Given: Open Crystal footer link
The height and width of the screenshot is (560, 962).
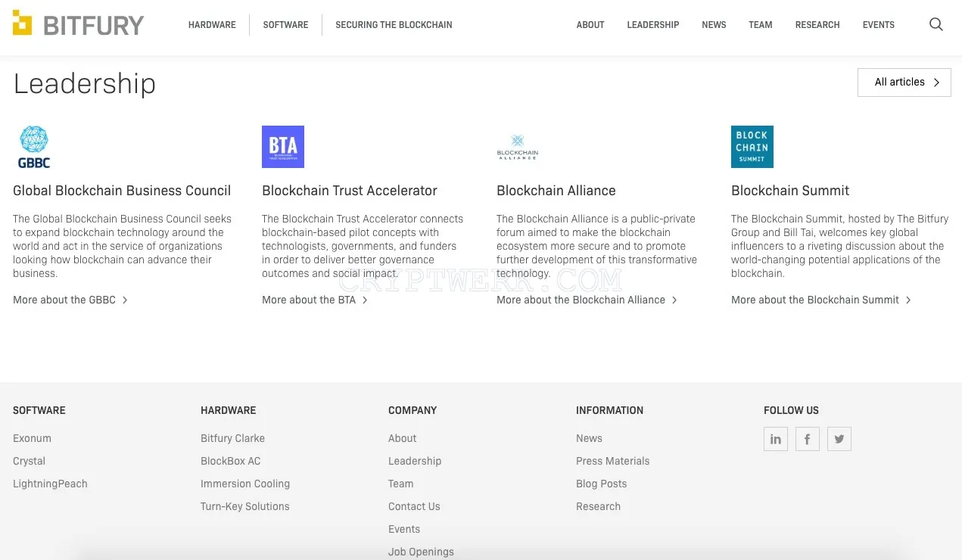Looking at the screenshot, I should [29, 461].
